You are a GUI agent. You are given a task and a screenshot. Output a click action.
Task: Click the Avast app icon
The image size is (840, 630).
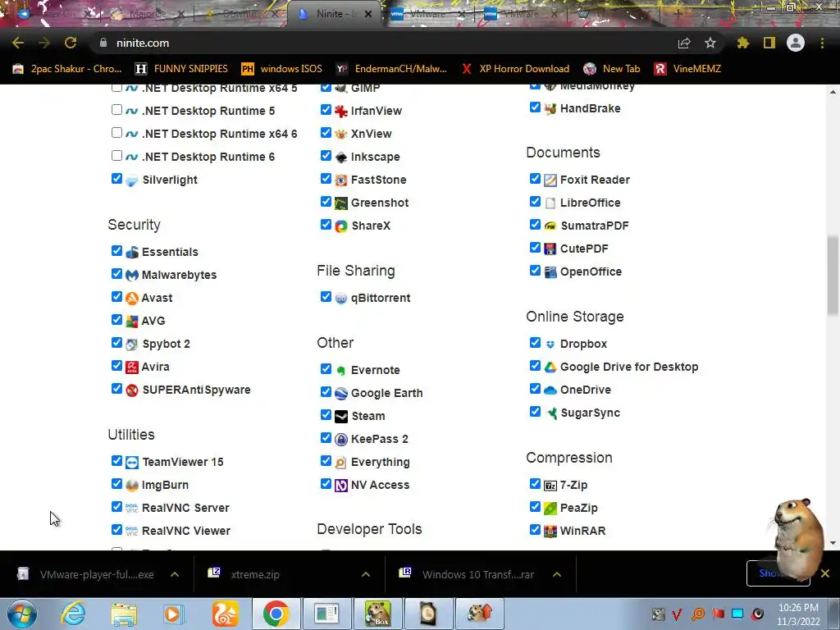click(x=132, y=299)
